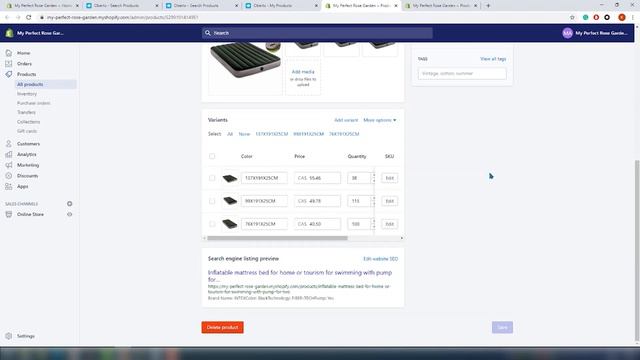Image resolution: width=640 pixels, height=360 pixels.
Task: Select 137X191X25CM filter link
Action: (271, 134)
